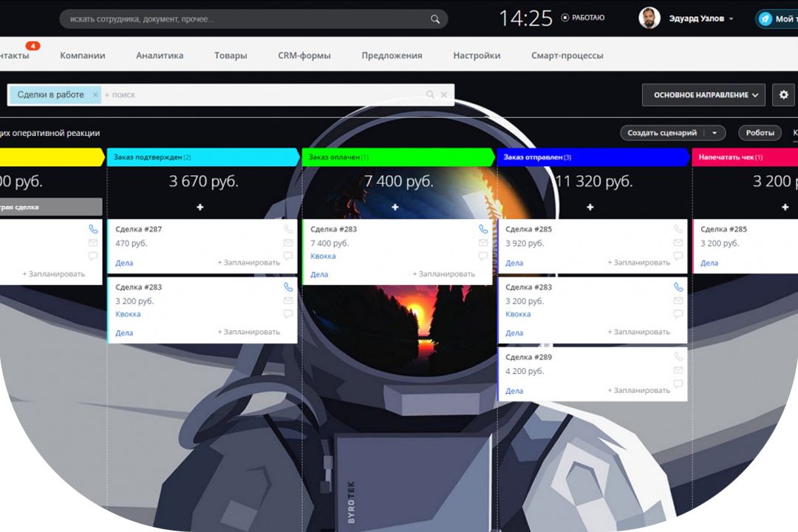Click the magnifier icon in the deals filter

tap(431, 95)
